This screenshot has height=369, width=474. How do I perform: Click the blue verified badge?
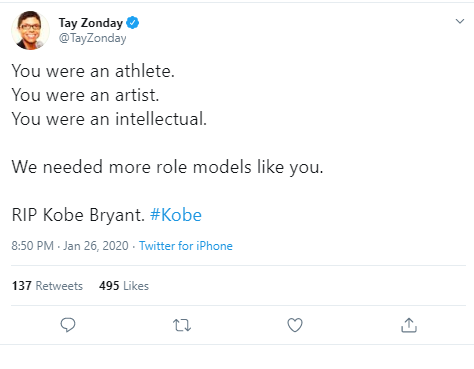tap(133, 23)
